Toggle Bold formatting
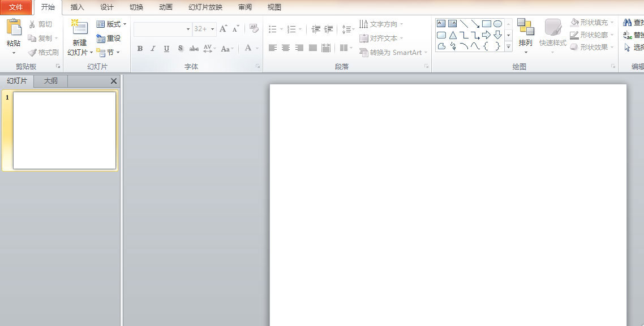This screenshot has height=326, width=644. point(140,49)
